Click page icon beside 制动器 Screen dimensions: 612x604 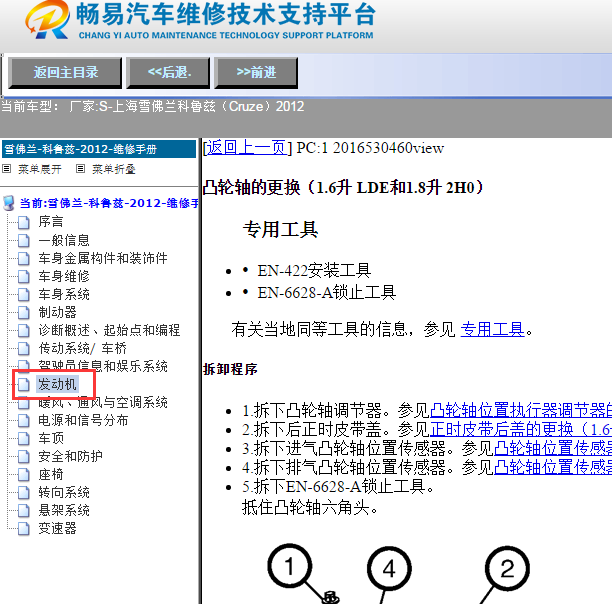tap(24, 313)
